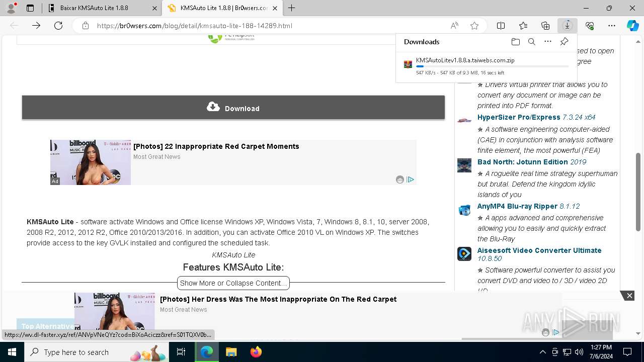Toggle the Downloads toolbar button

pos(568,26)
